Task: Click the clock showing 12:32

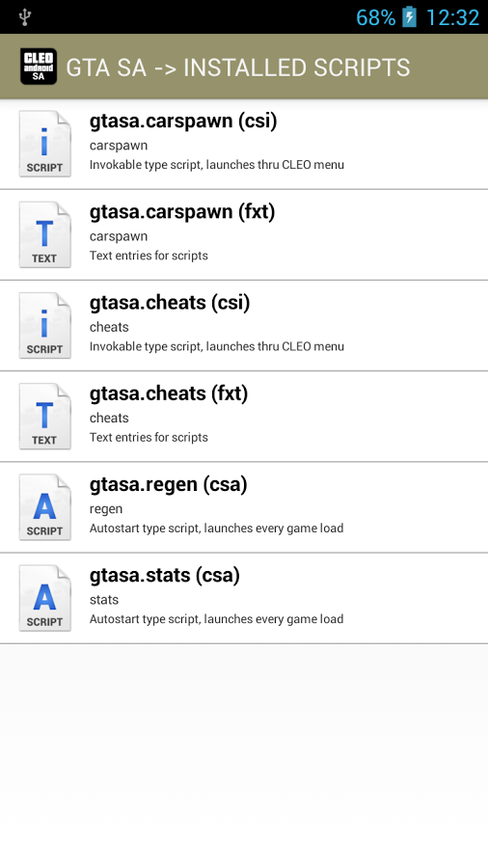Action: pos(452,17)
